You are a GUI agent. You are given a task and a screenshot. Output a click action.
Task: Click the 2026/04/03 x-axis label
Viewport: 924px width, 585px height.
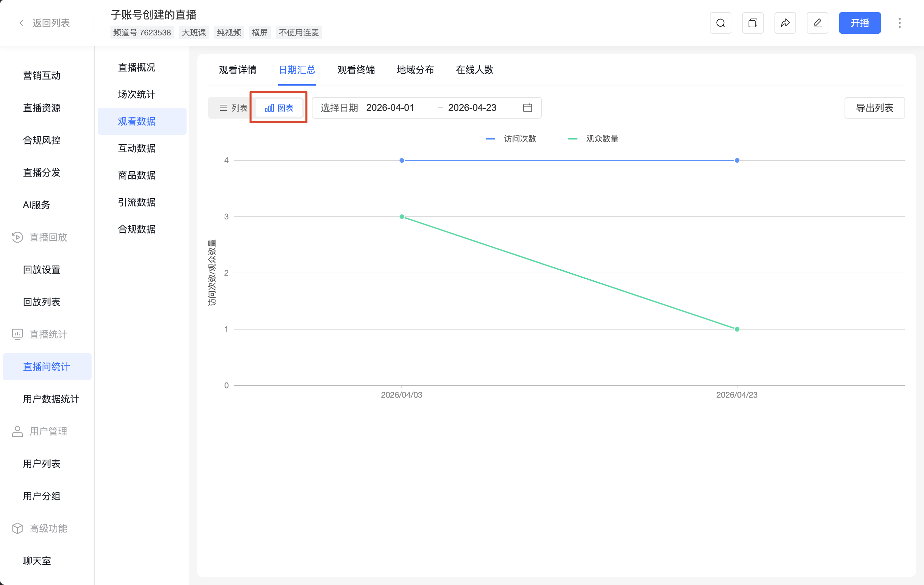401,395
